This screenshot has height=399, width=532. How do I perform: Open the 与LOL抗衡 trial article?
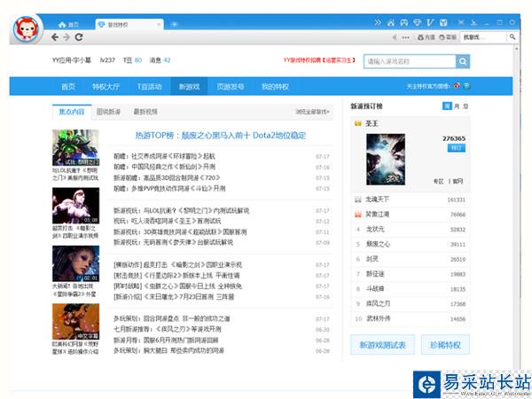181,211
